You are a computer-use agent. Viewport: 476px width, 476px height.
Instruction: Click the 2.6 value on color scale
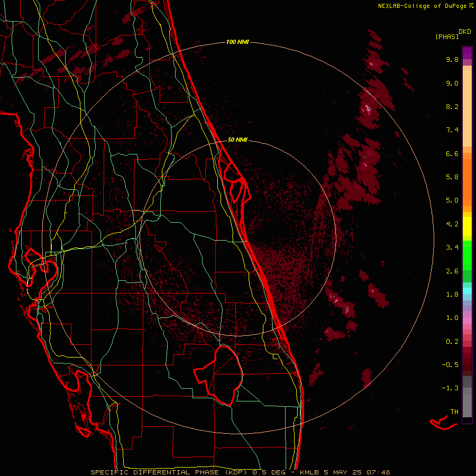(452, 271)
